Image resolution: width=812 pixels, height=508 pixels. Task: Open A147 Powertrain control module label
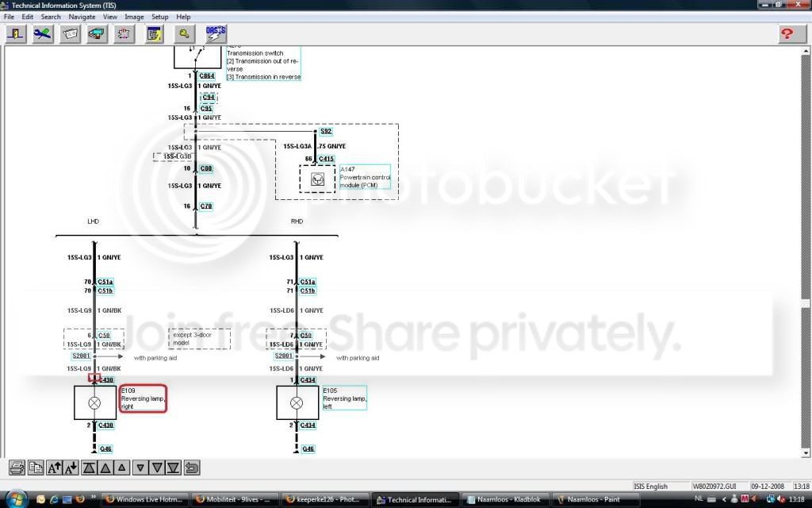365,177
